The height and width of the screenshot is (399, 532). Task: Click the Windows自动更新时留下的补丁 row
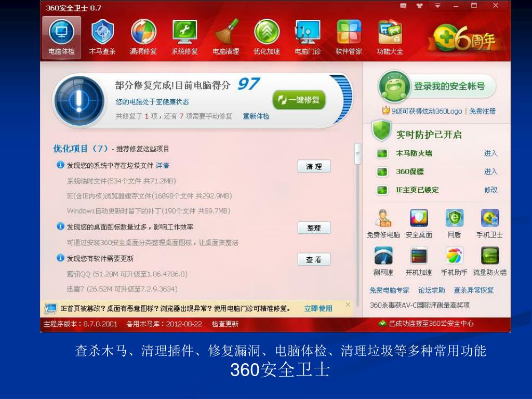click(149, 211)
